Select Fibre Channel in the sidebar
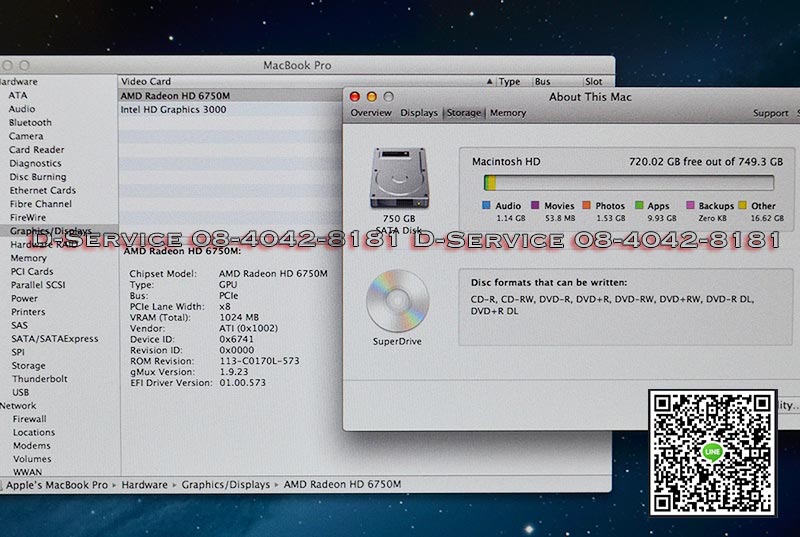The width and height of the screenshot is (800, 537). pyautogui.click(x=41, y=204)
